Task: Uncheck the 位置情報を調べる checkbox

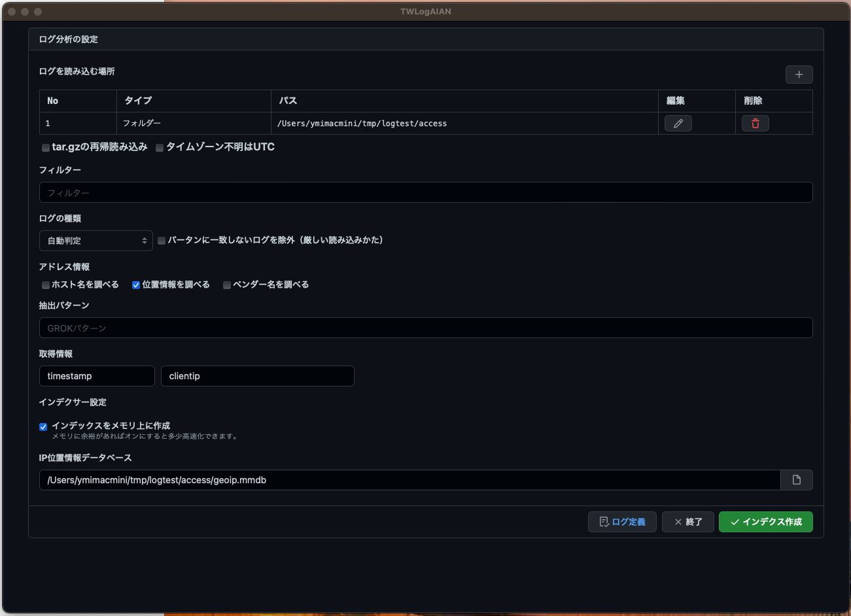Action: [136, 285]
